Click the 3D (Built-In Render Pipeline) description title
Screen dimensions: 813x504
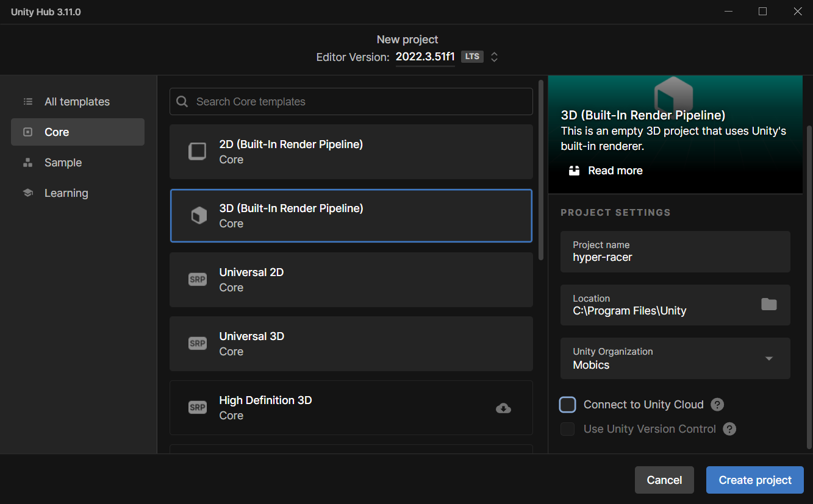point(643,115)
